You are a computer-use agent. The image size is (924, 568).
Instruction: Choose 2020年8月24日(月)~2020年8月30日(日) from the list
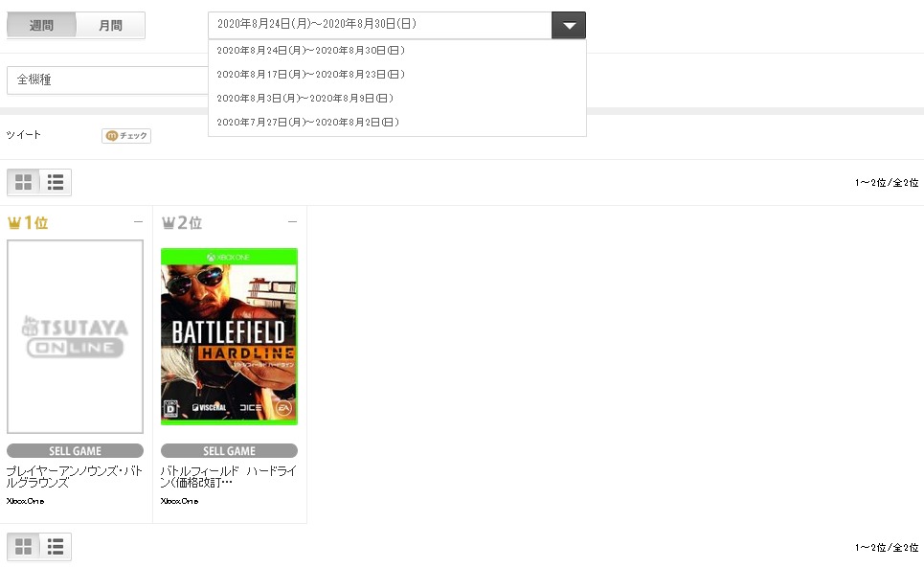[x=396, y=51]
